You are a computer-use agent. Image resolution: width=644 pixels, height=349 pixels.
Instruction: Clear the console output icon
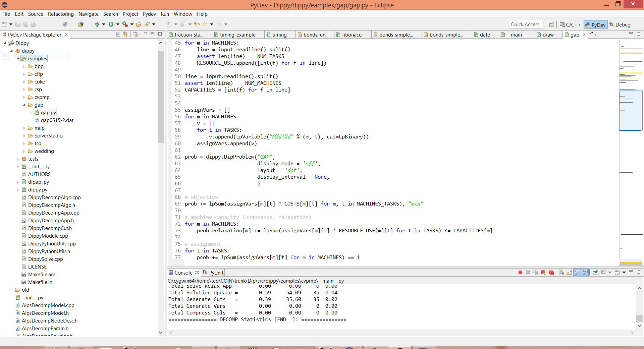click(x=561, y=273)
